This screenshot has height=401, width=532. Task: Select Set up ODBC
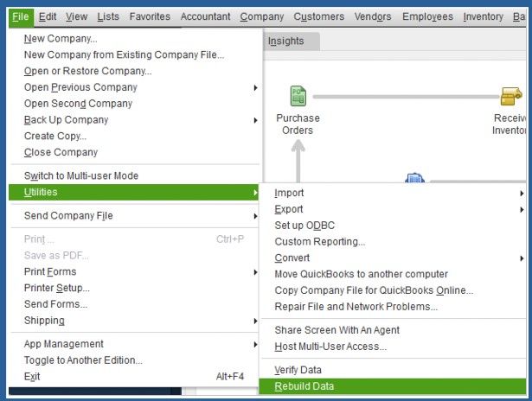(393, 226)
